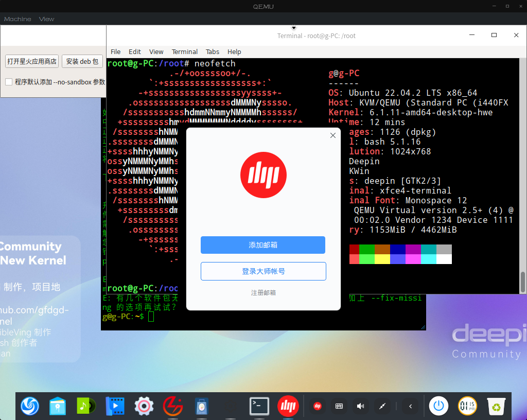Open the app store bag icon in dock
This screenshot has height=420, width=527.
point(202,407)
